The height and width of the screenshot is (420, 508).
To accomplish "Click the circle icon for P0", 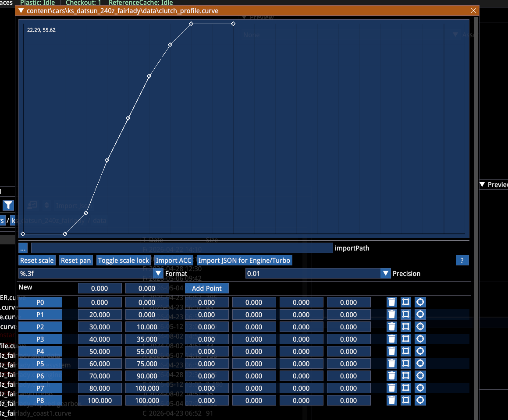I will [420, 302].
